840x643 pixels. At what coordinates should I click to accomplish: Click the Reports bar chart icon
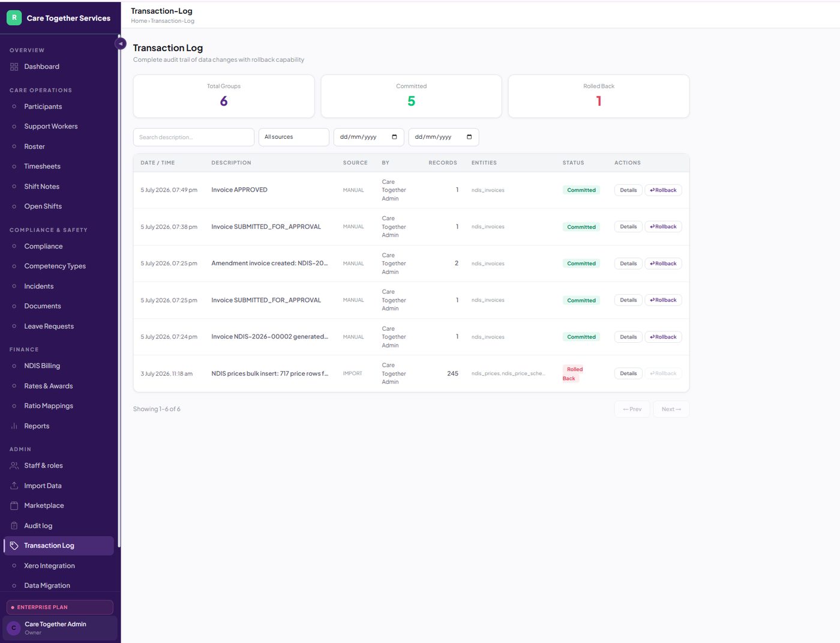point(14,426)
